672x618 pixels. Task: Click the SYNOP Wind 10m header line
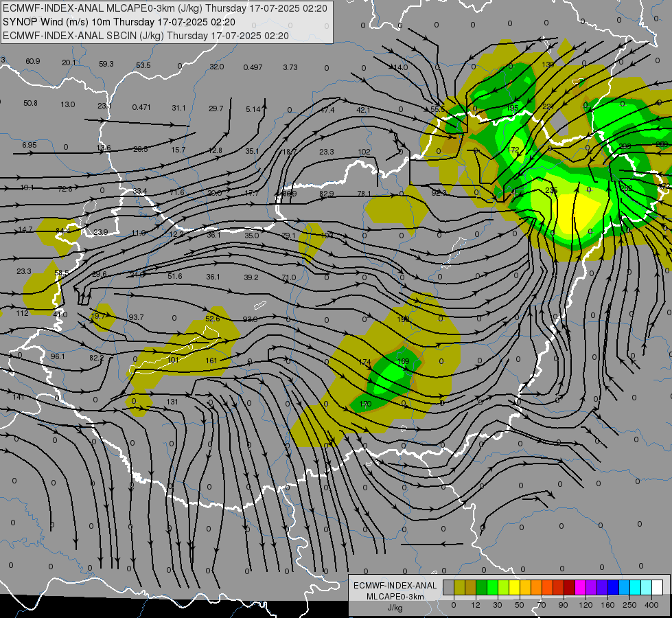119,22
